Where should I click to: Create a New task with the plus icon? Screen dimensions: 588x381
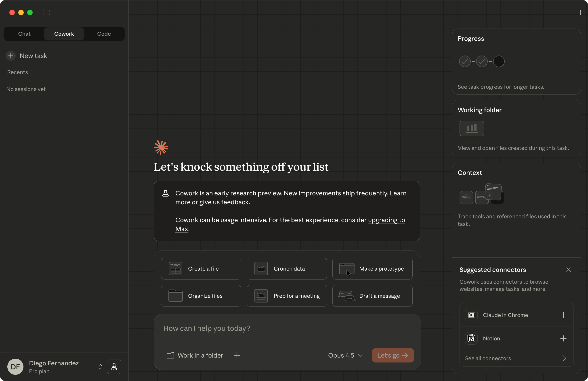click(10, 56)
